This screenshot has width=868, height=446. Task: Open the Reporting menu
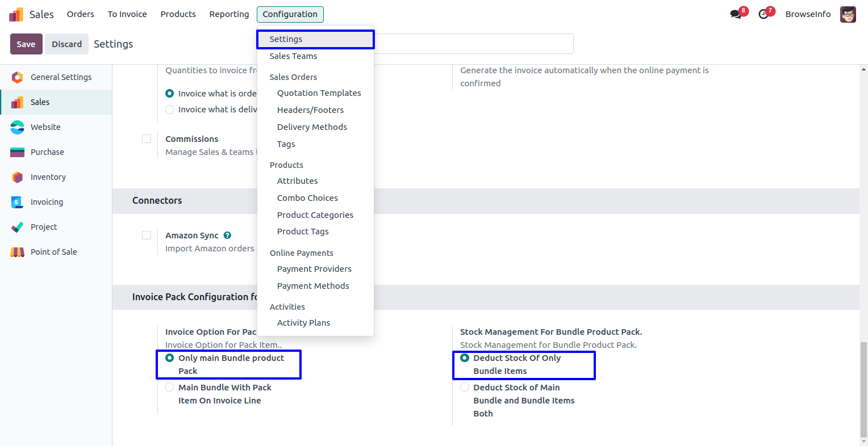[x=229, y=14]
